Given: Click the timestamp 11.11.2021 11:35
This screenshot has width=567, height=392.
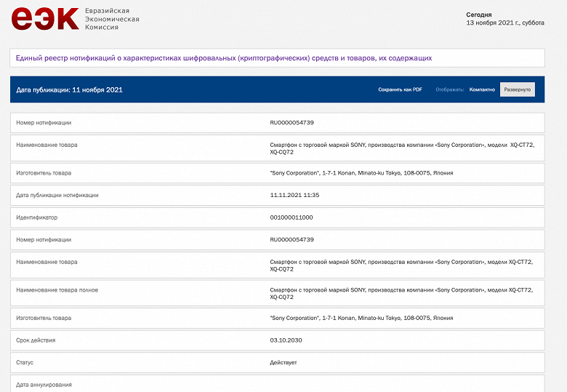Looking at the screenshot, I should [x=294, y=195].
